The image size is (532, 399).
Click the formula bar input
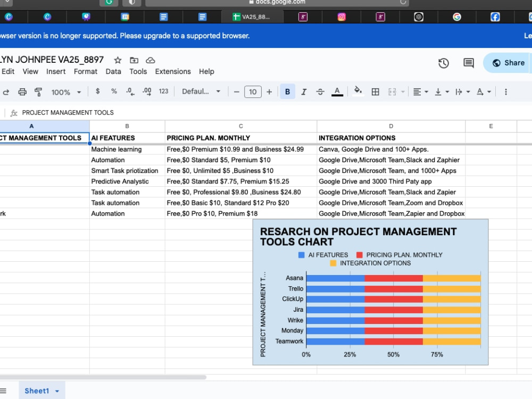(x=271, y=113)
